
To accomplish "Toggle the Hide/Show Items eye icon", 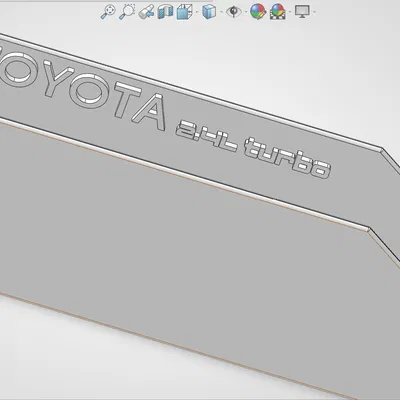I will click(x=234, y=12).
